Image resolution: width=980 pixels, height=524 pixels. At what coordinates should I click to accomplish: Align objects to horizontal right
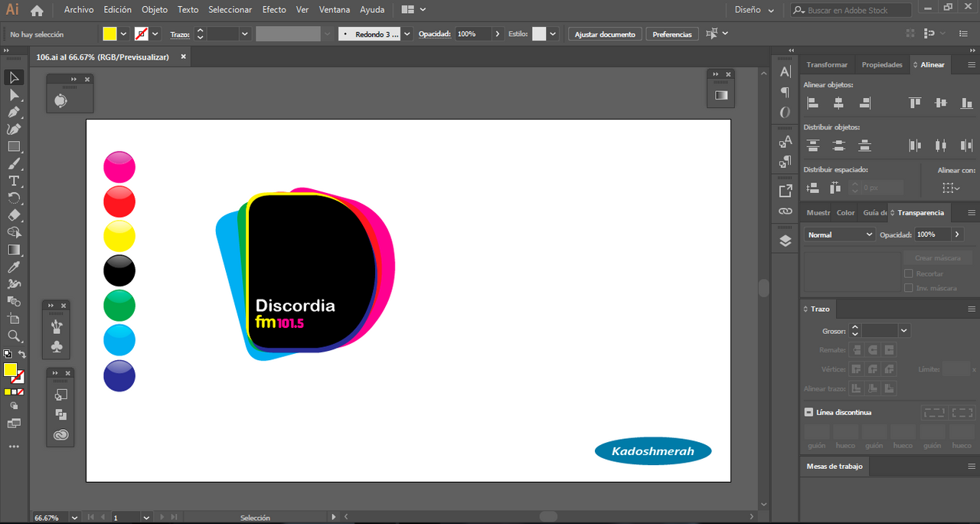pyautogui.click(x=864, y=103)
